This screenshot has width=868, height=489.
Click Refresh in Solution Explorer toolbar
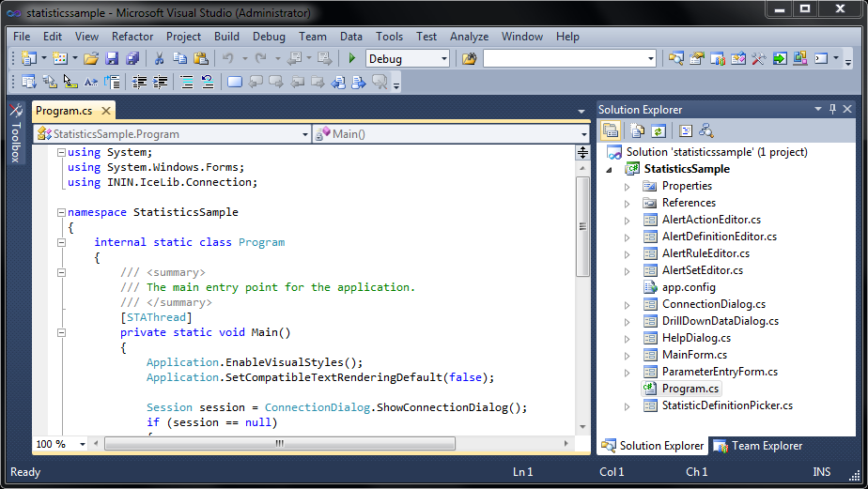(x=659, y=131)
